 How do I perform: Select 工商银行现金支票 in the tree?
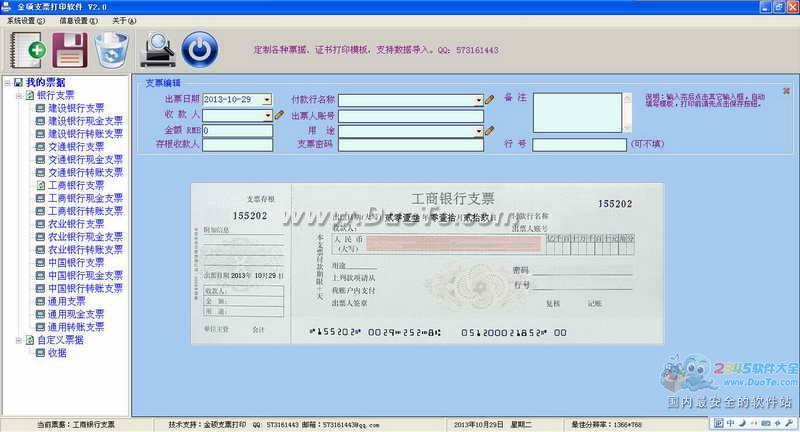click(85, 198)
